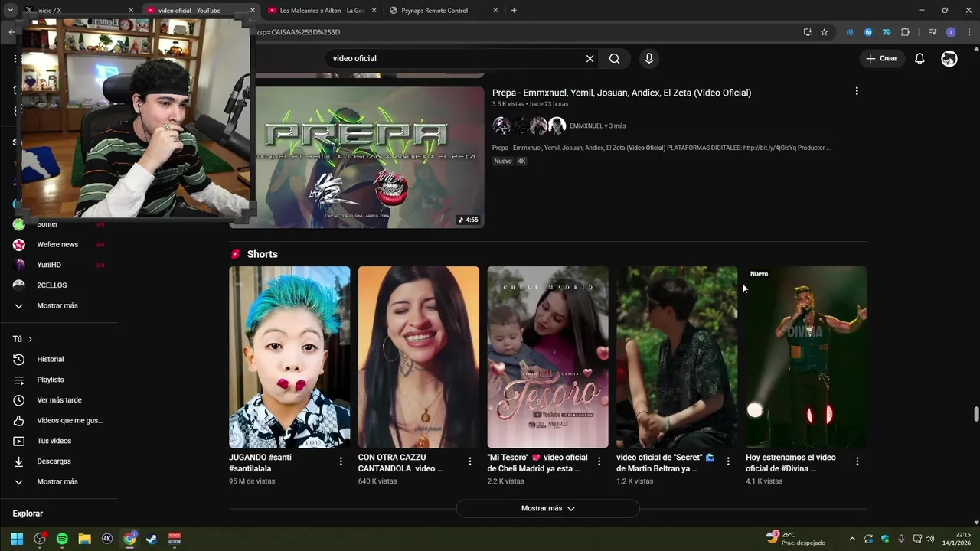Open the '#Divina' short thumbnail
The width and height of the screenshot is (980, 551).
tap(806, 357)
